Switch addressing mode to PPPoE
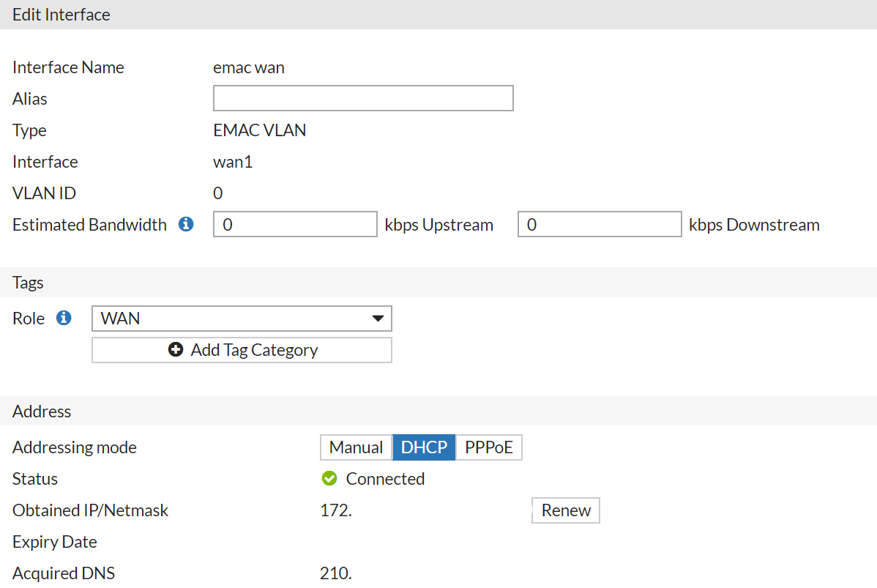 489,447
